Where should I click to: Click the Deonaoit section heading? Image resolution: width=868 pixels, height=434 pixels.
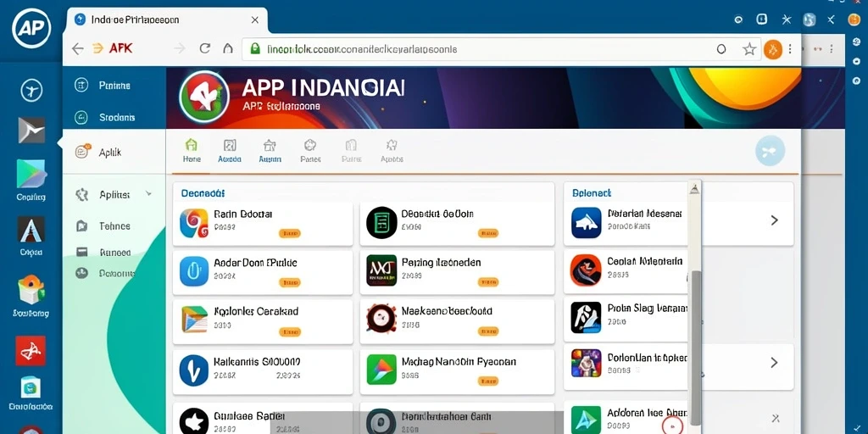click(203, 193)
